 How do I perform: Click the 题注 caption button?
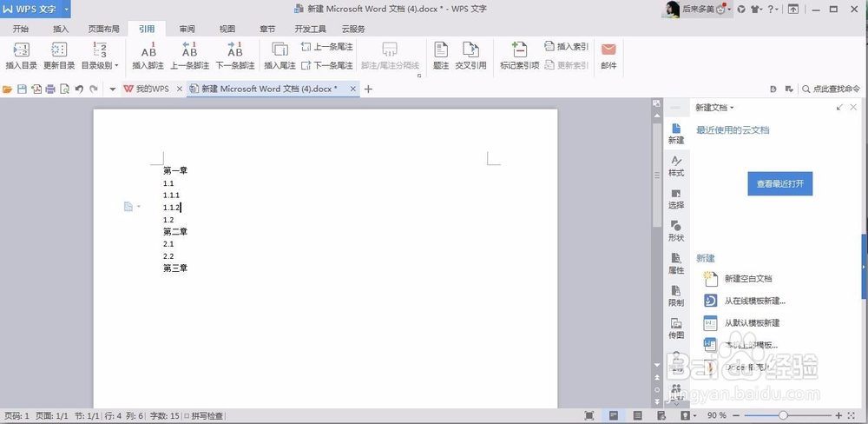click(x=441, y=56)
